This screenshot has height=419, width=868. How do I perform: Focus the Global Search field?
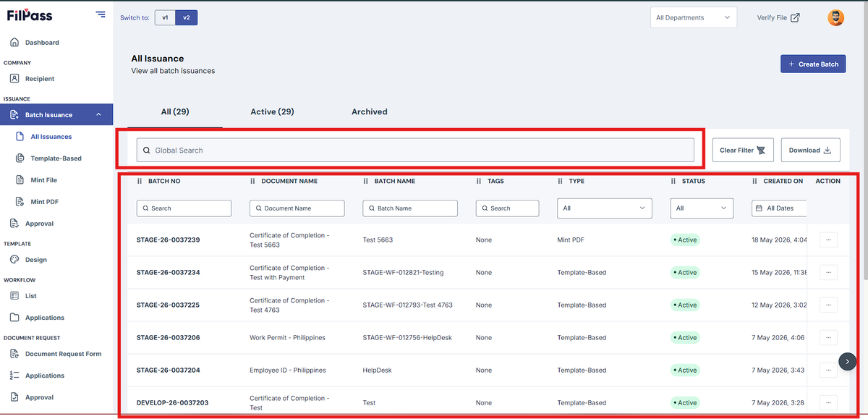pyautogui.click(x=415, y=151)
